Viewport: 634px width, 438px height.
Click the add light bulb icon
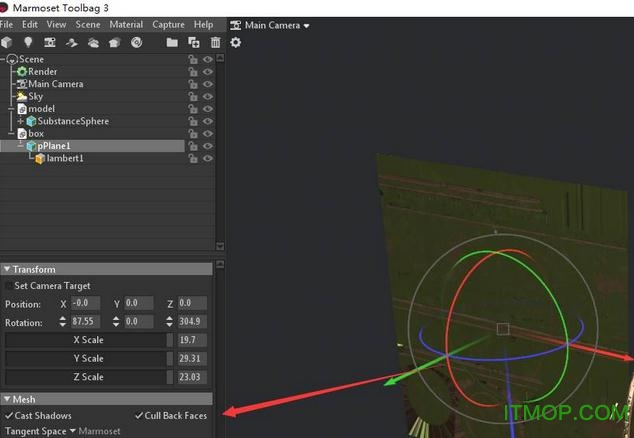coord(28,42)
